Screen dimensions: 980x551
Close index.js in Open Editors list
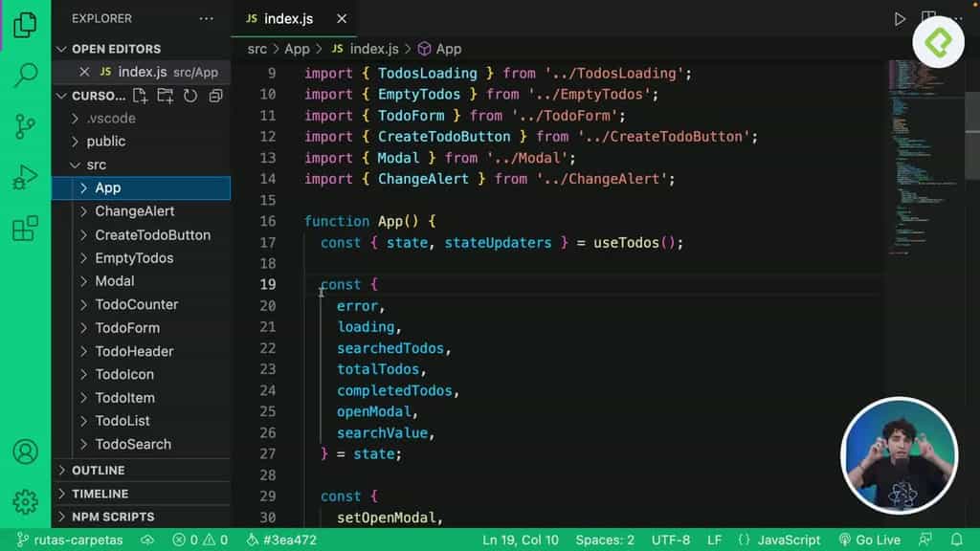[84, 72]
